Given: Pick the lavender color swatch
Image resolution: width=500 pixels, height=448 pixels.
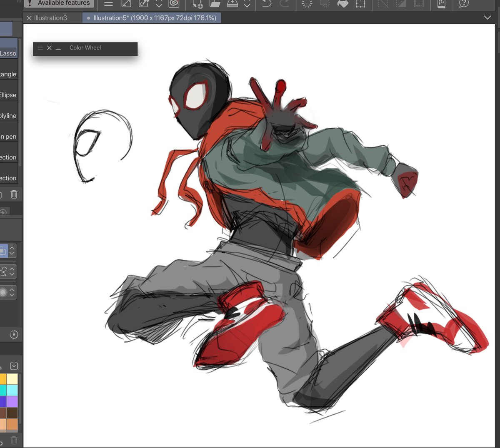Looking at the screenshot, I should coord(12,401).
